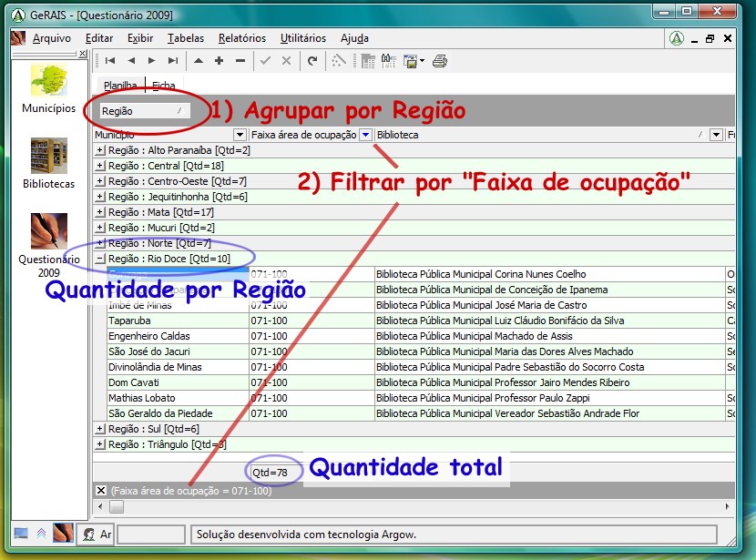Click the horizontal scrollbar thumb

(117, 506)
